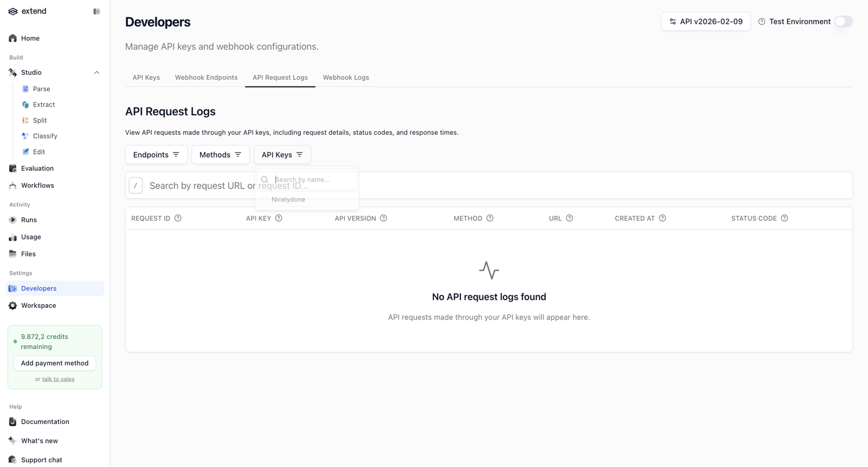Click the Support chat icon
This screenshot has width=868, height=467.
(13, 460)
